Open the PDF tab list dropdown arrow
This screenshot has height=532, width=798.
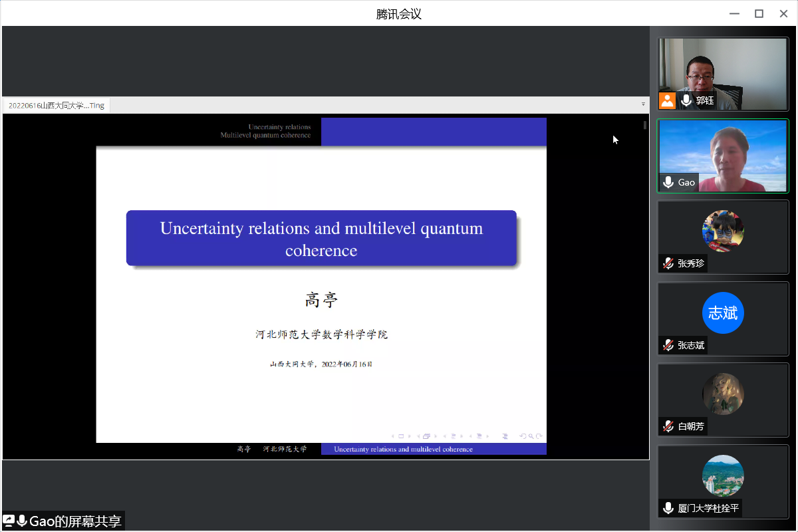click(x=643, y=105)
